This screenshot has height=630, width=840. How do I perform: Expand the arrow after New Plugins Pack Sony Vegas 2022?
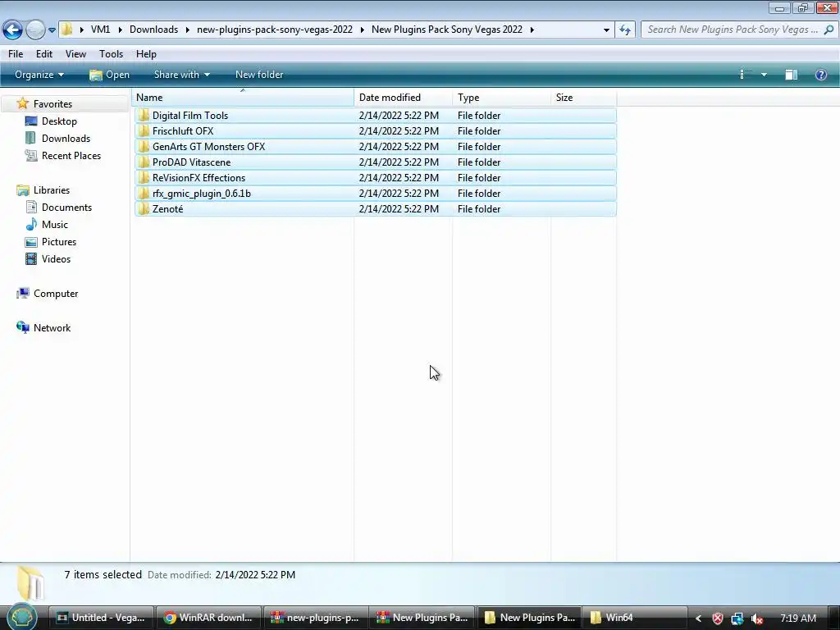pyautogui.click(x=532, y=30)
